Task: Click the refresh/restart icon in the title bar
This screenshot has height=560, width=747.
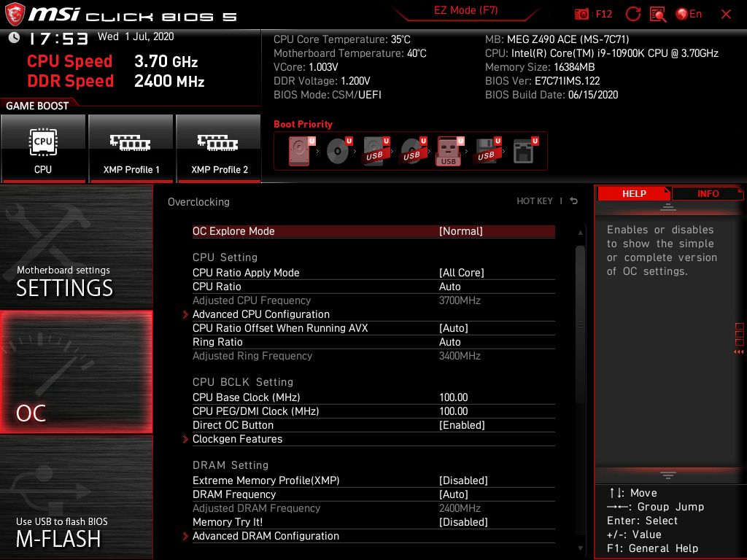Action: (x=633, y=14)
